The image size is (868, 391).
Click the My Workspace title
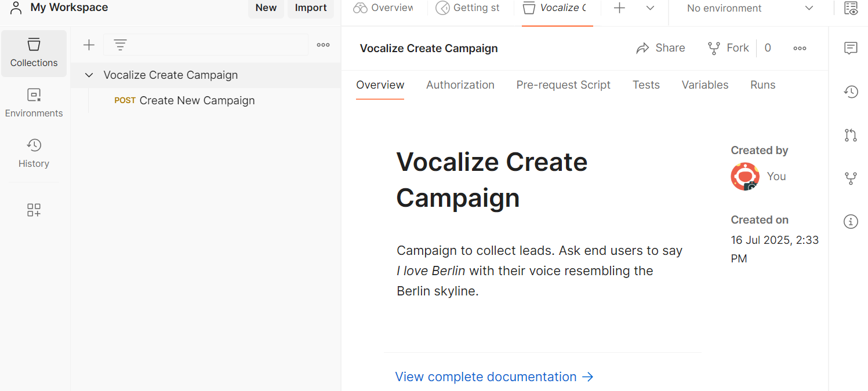[x=69, y=8]
